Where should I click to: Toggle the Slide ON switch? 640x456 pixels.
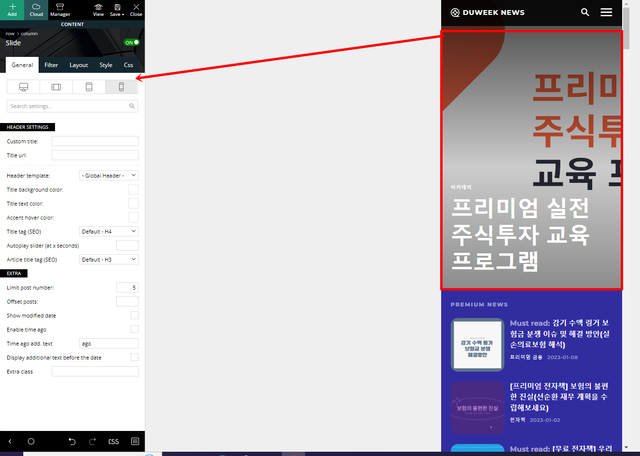coord(131,42)
